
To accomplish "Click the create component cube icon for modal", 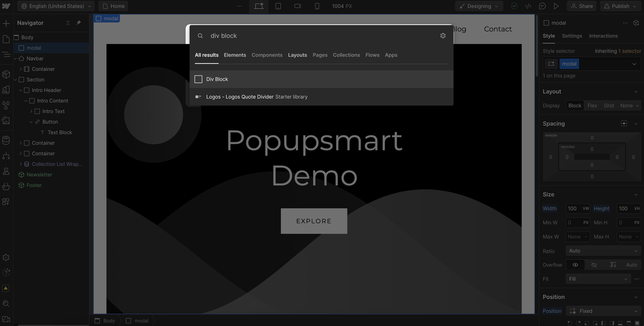I will tap(636, 23).
